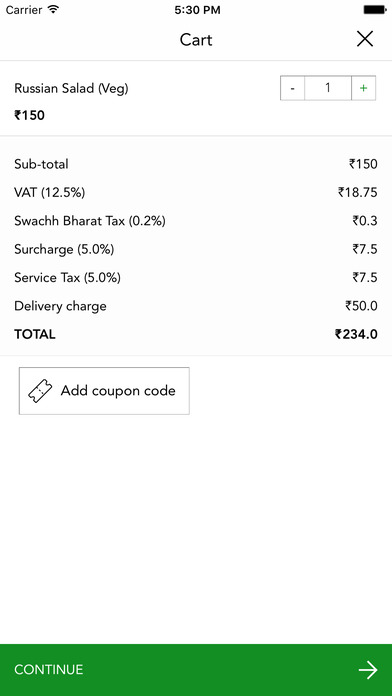This screenshot has width=392, height=696.
Task: Select the Surcharge (5.0%) row
Action: (x=196, y=249)
